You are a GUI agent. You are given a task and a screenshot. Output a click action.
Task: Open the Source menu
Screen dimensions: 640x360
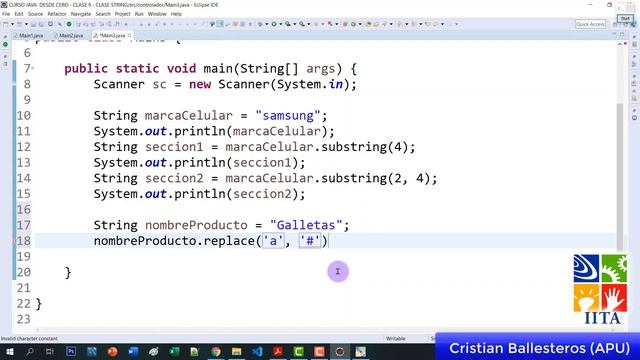[x=35, y=14]
